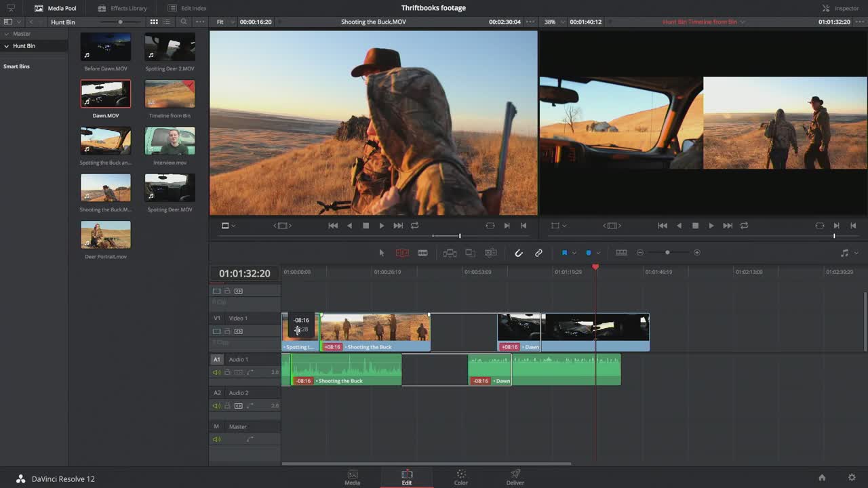868x488 pixels.
Task: Click the Overwrite Clip toolbar icon
Action: pos(470,253)
